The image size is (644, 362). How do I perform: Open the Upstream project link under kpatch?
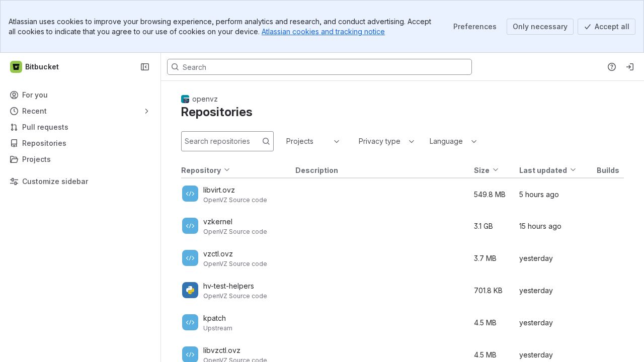[x=218, y=328]
